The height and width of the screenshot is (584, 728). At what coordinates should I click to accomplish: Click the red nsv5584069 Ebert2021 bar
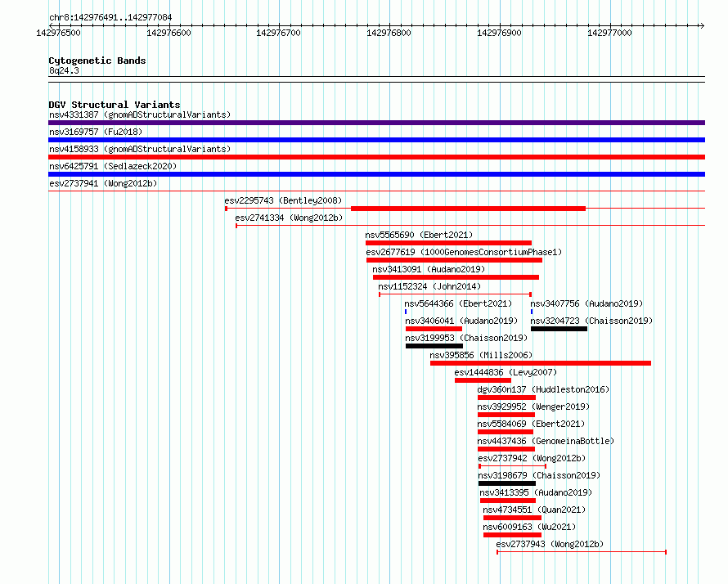click(506, 432)
